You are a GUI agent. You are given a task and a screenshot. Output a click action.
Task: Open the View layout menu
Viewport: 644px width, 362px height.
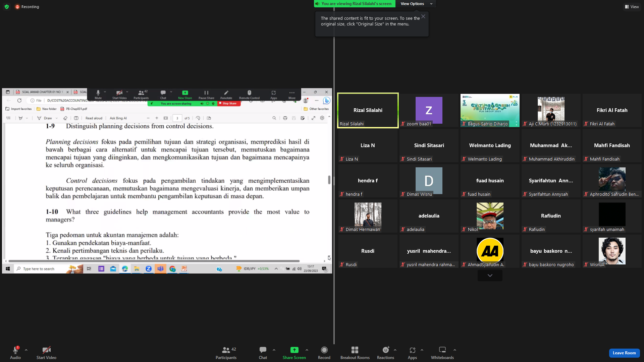632,7
